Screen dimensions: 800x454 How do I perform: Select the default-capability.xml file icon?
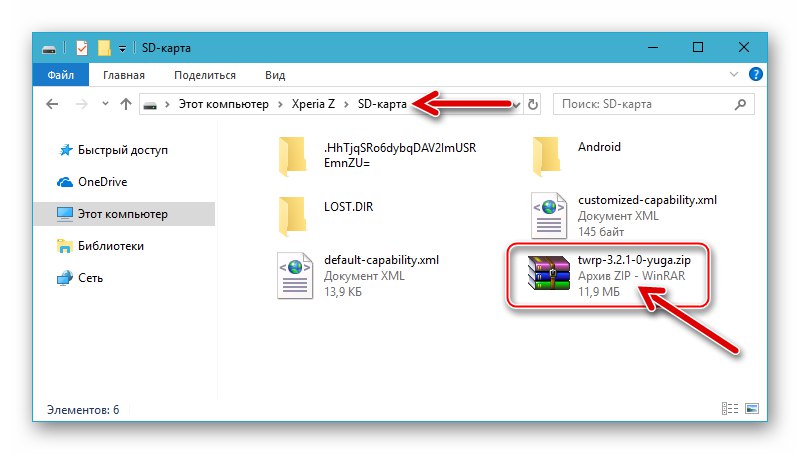click(x=295, y=275)
